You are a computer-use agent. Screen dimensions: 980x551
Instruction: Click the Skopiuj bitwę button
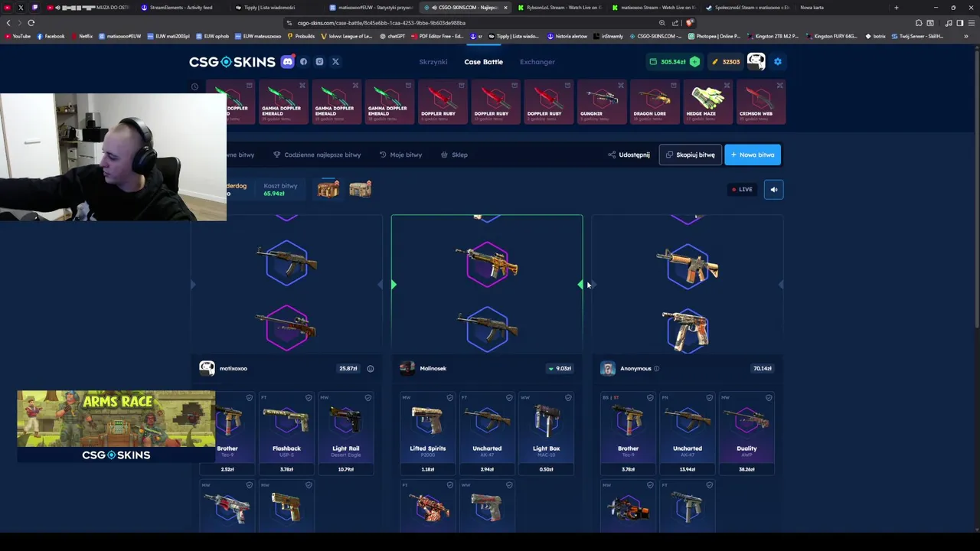(690, 155)
